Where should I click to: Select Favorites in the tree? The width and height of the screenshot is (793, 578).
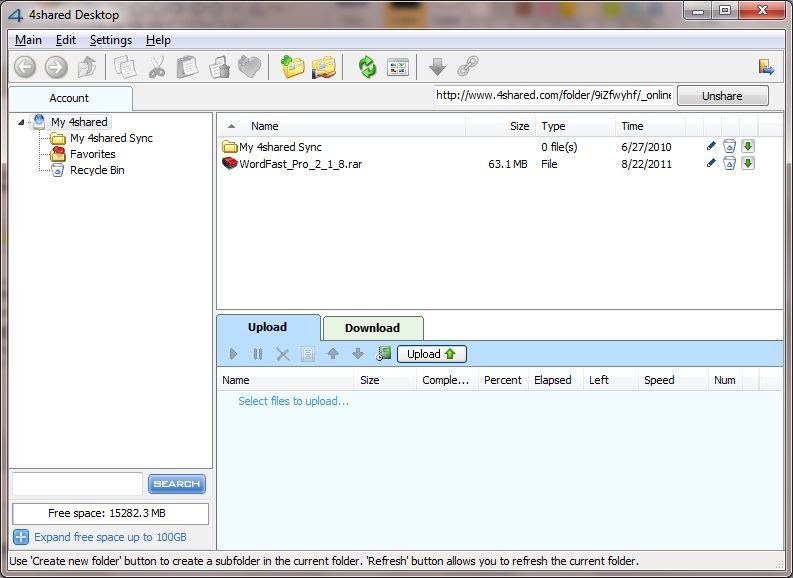pos(93,154)
